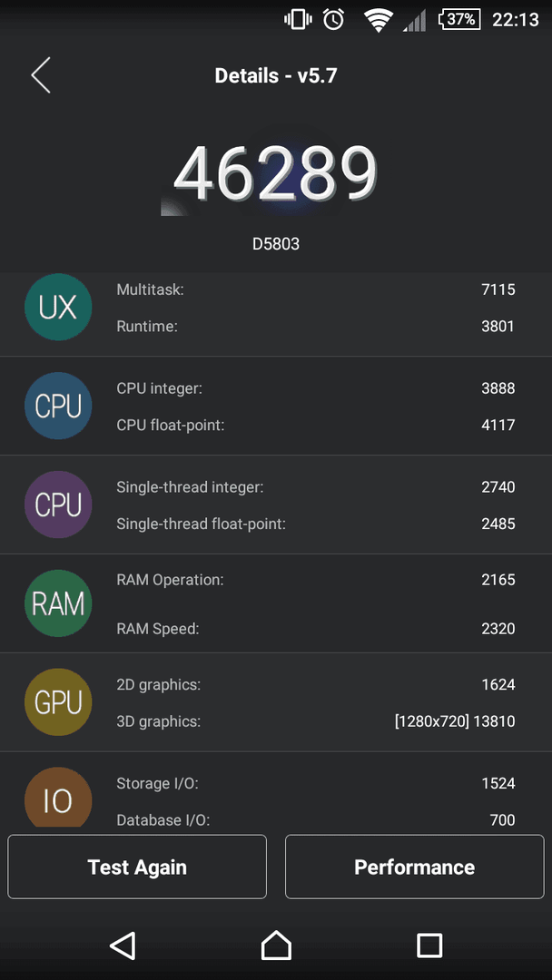
Task: Select the RAM Speed score row
Action: (x=316, y=628)
